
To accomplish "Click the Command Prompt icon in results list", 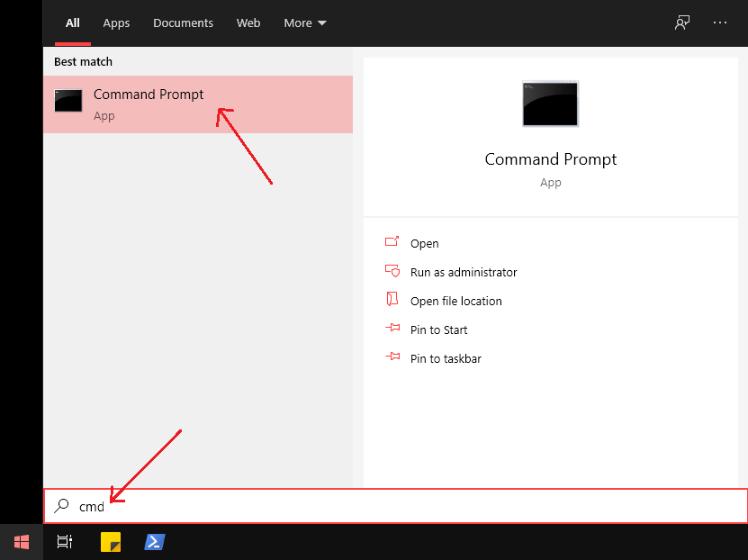I will (68, 101).
